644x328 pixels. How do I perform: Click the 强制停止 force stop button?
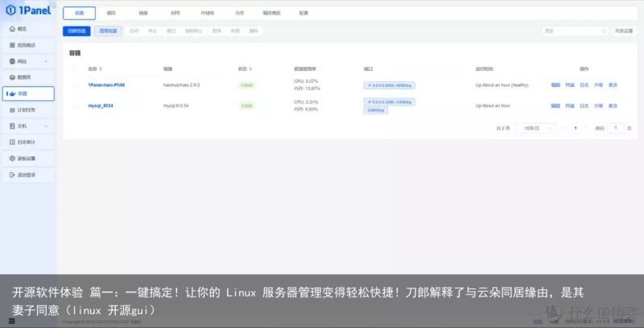(x=194, y=31)
